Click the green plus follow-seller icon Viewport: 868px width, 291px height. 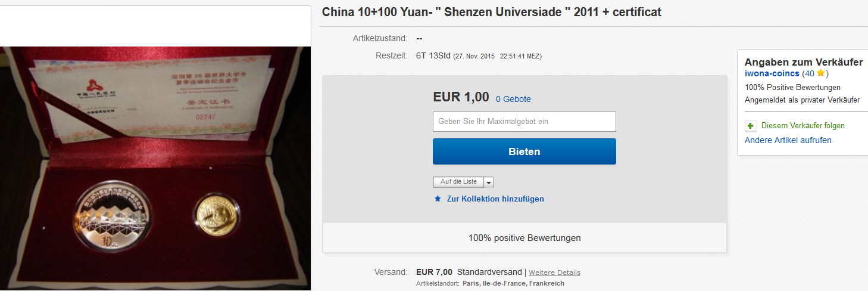[x=750, y=126]
